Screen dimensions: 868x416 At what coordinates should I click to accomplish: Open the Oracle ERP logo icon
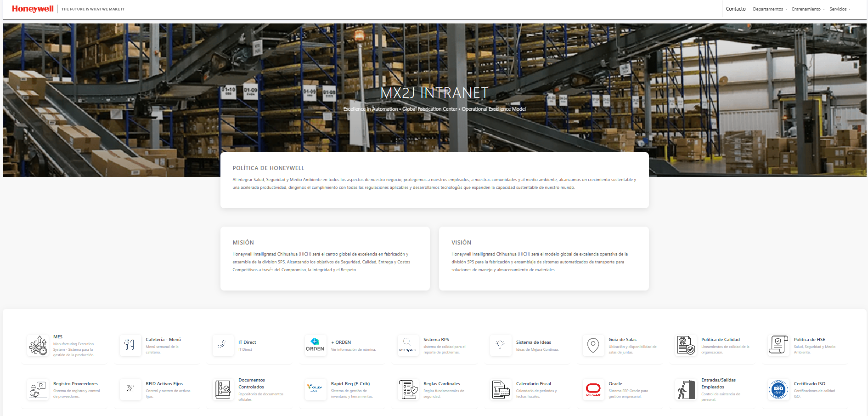pos(593,389)
